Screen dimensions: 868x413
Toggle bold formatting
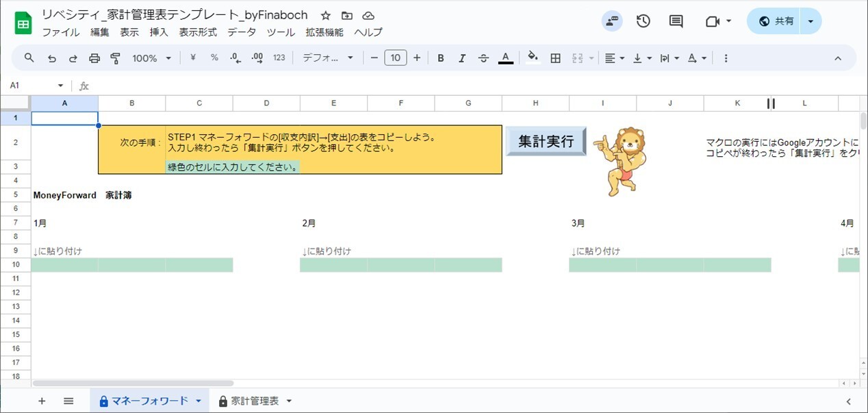[441, 58]
